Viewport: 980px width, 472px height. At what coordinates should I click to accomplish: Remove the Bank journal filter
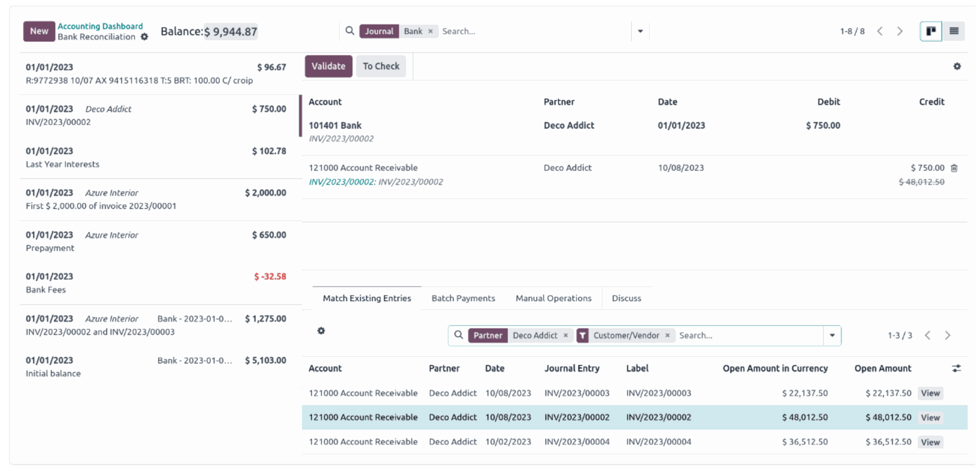coord(430,32)
